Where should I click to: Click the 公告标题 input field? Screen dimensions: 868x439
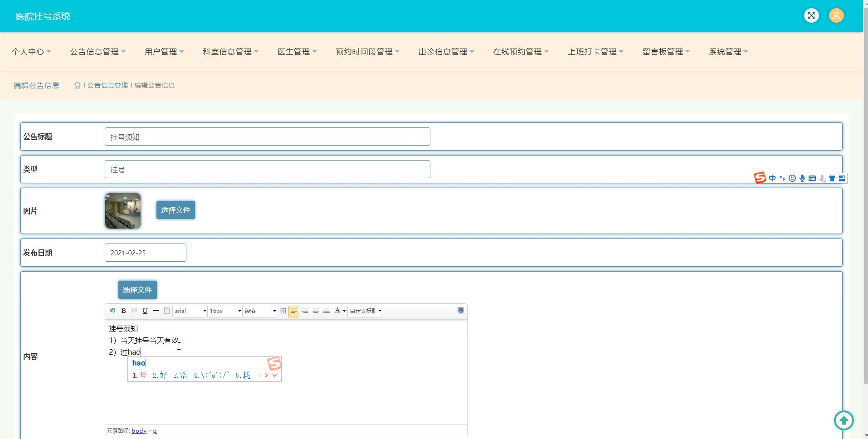click(x=267, y=137)
